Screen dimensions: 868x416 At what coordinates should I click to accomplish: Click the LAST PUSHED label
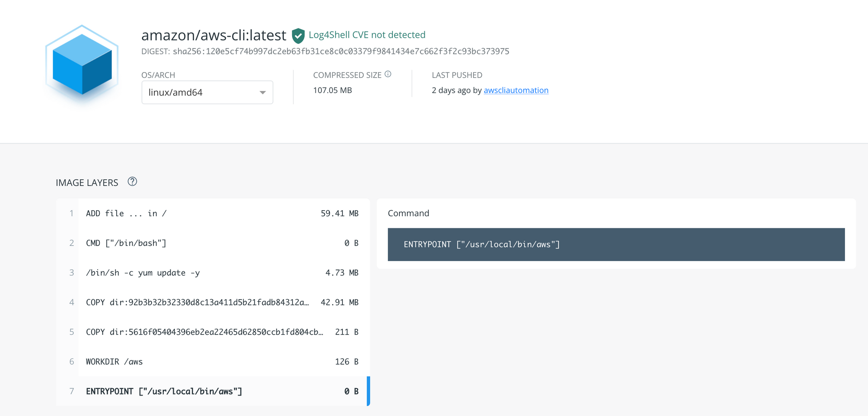point(457,75)
